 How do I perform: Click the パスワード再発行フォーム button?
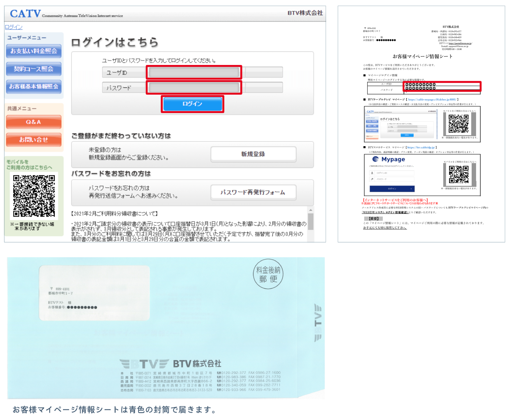click(253, 192)
